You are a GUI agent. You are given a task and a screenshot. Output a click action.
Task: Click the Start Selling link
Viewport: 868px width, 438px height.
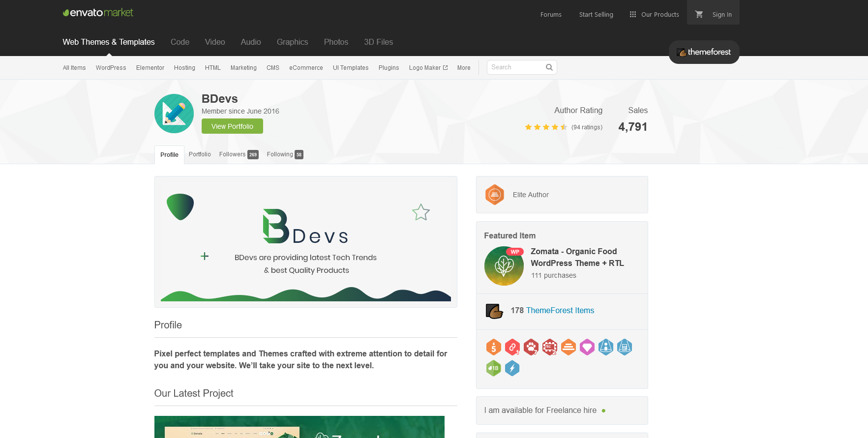596,15
